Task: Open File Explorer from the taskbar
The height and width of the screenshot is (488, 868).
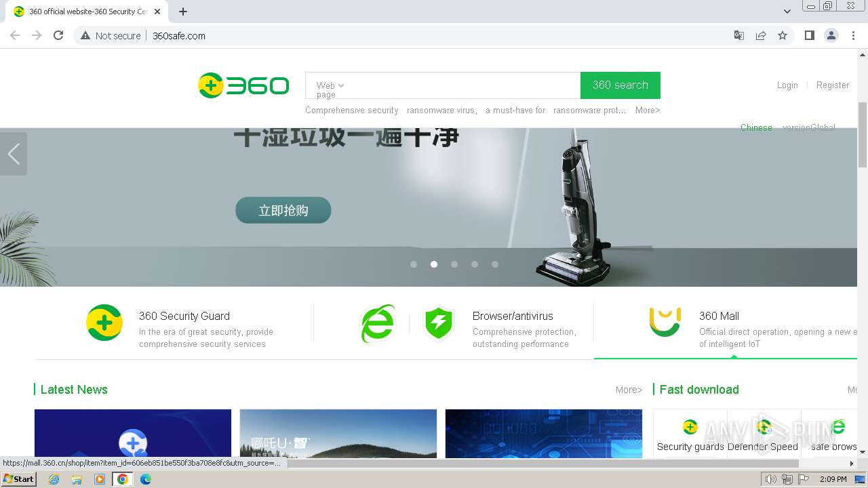Action: point(77,479)
